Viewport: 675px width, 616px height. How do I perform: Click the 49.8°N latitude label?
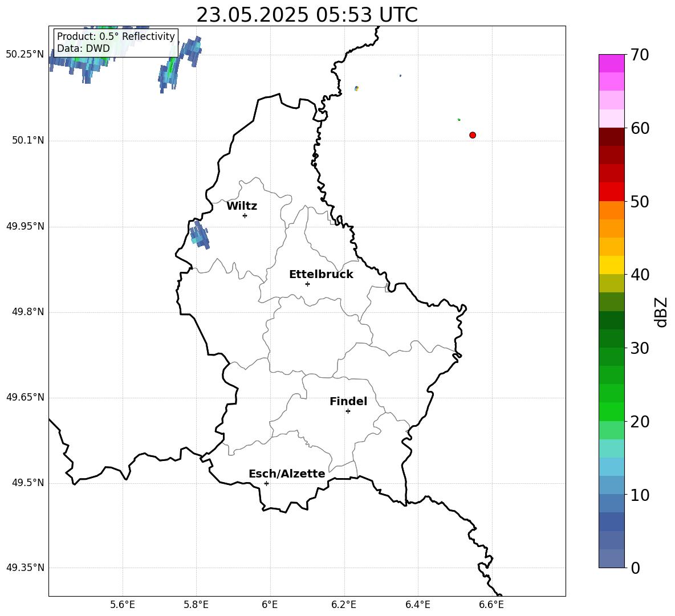[x=28, y=312]
